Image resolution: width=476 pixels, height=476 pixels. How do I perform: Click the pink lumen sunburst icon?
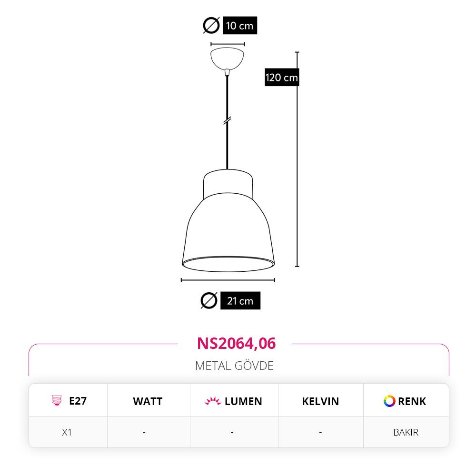(x=213, y=401)
